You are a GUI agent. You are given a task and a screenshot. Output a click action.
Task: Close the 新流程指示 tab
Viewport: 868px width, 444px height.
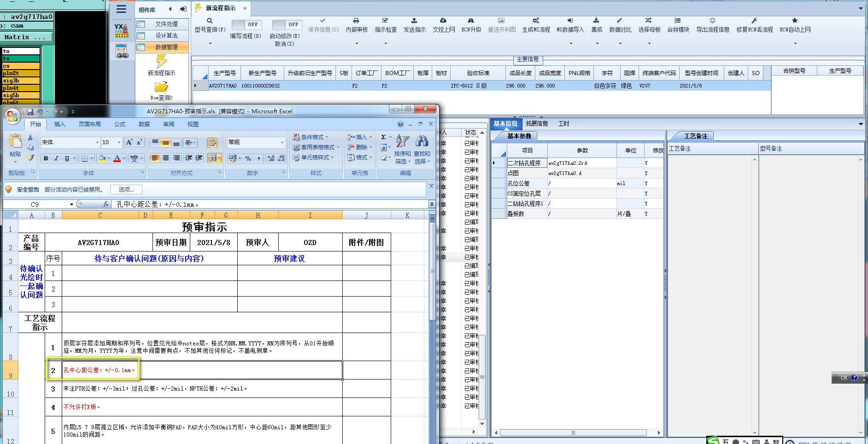pyautogui.click(x=245, y=8)
